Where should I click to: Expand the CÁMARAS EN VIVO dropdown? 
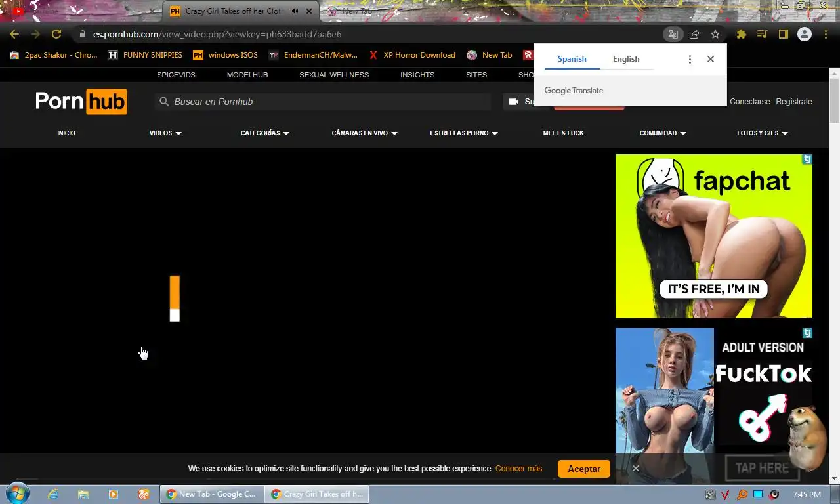pos(365,133)
